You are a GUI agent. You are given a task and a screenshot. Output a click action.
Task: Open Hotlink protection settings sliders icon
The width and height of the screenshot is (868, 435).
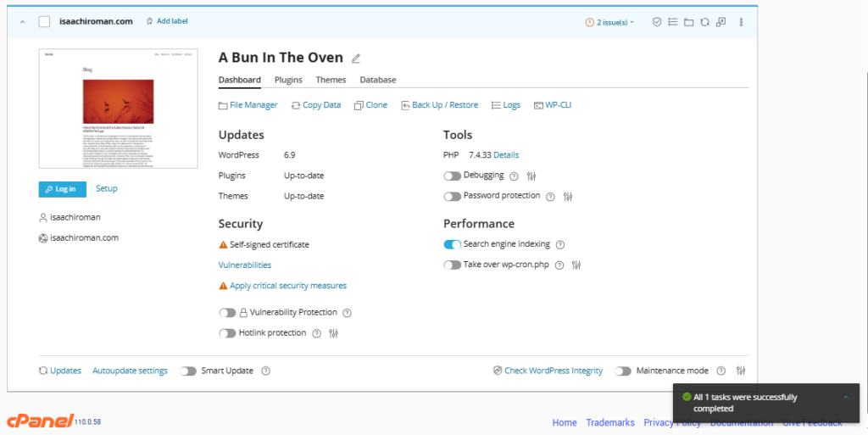click(x=333, y=333)
